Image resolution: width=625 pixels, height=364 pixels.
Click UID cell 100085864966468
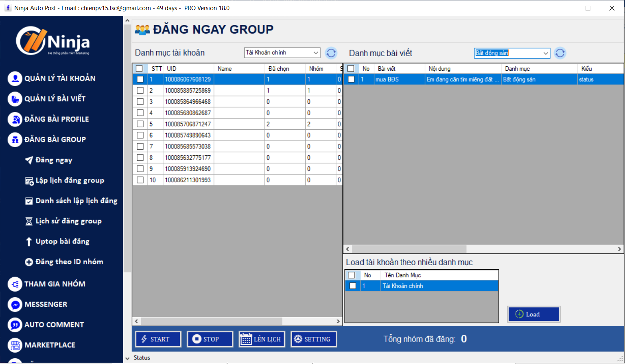click(188, 102)
